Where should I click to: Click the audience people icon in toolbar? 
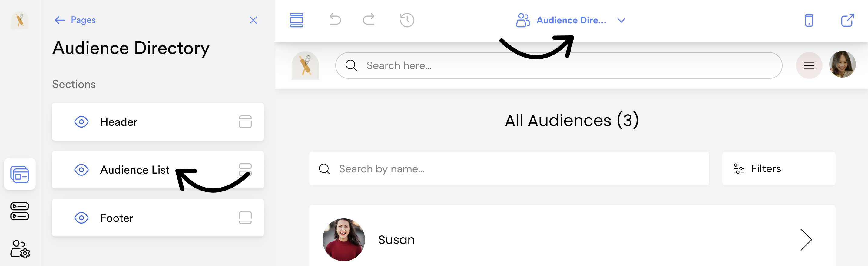(523, 20)
